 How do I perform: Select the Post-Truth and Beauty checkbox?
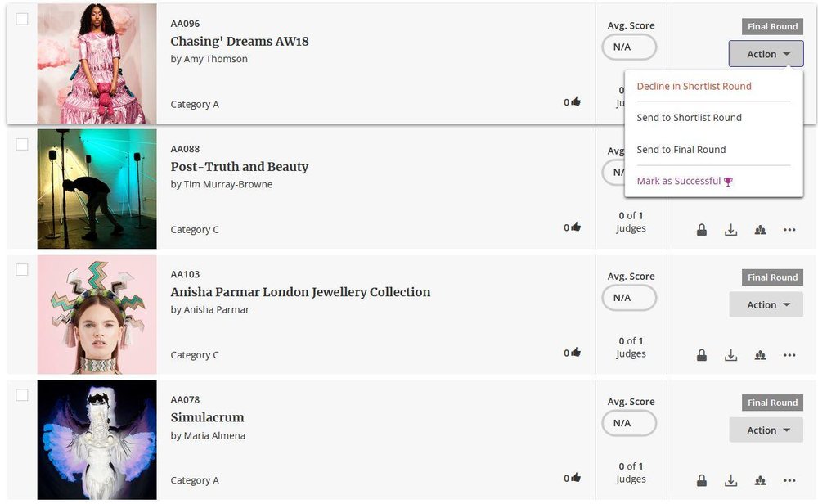pyautogui.click(x=22, y=145)
